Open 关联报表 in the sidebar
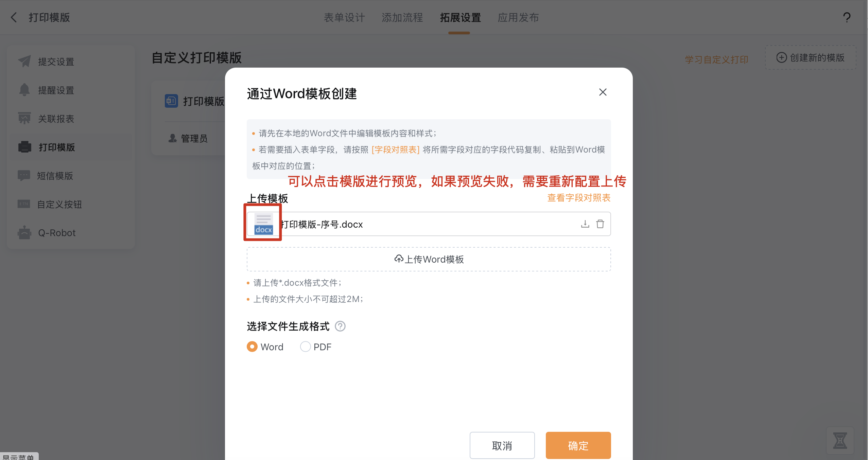The image size is (868, 460). point(71,119)
